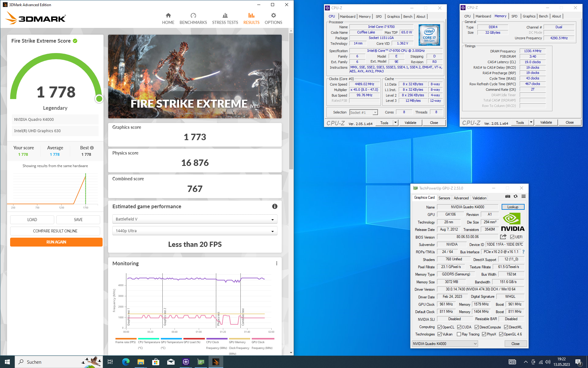The image size is (588, 368).
Task: Click the GPU Memory Clock legend color
Action: pos(239,339)
